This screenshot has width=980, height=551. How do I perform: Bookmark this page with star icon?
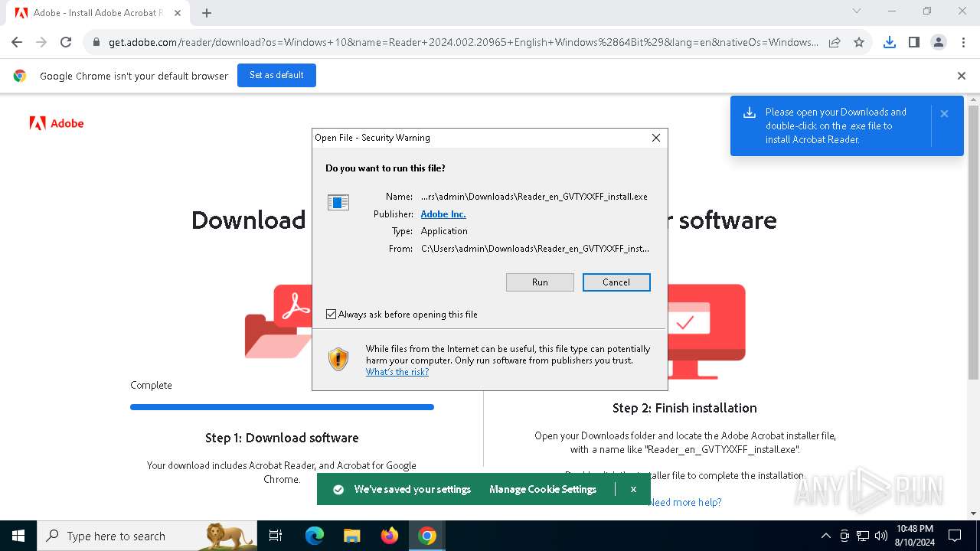(859, 42)
